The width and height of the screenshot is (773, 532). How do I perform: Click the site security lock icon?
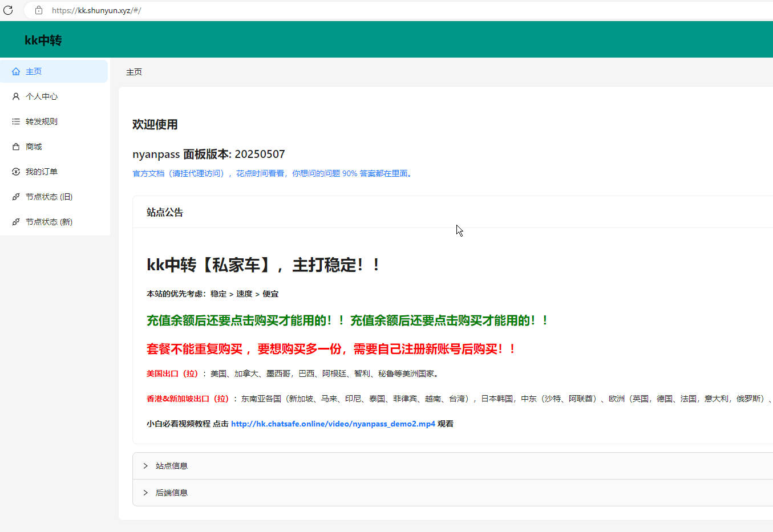click(39, 10)
